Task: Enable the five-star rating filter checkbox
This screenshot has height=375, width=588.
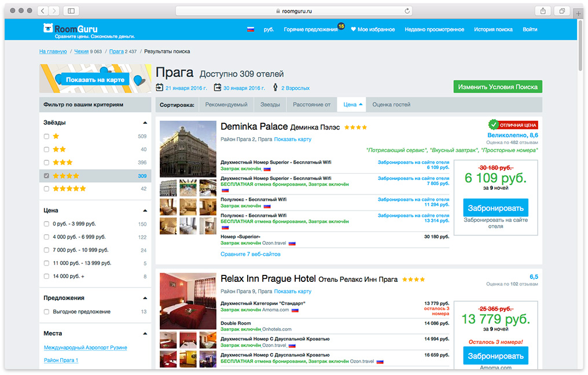Action: [46, 189]
